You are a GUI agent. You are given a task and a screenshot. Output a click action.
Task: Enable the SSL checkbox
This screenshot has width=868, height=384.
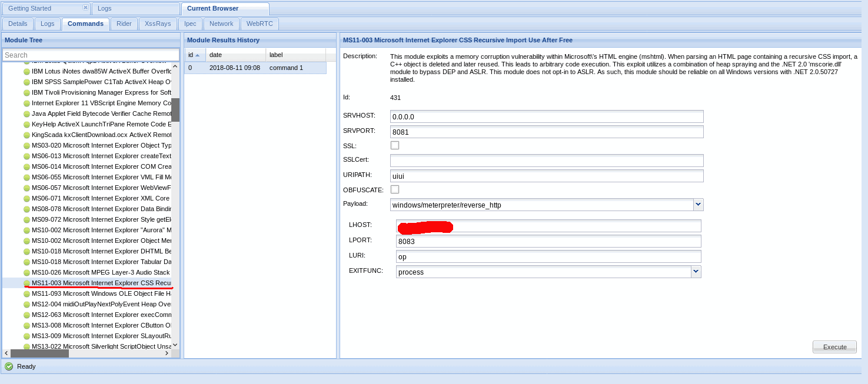395,145
